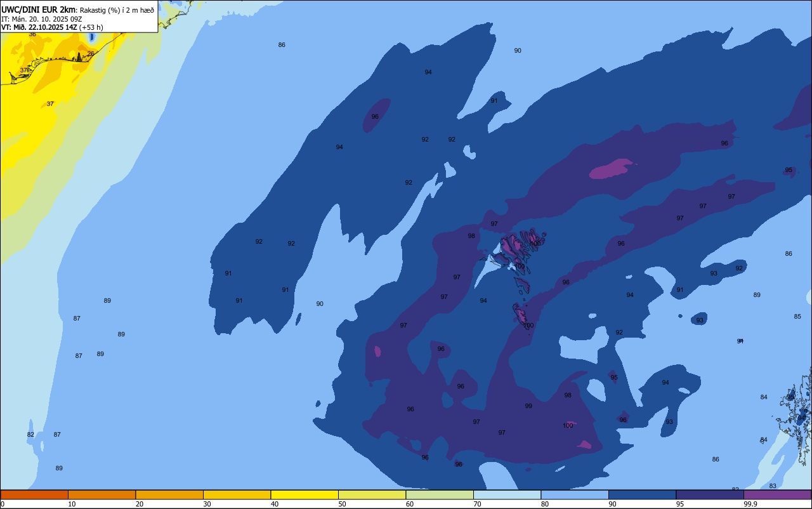The image size is (812, 509).
Task: Click the "99" humidity value on the map
Action: [x=528, y=406]
